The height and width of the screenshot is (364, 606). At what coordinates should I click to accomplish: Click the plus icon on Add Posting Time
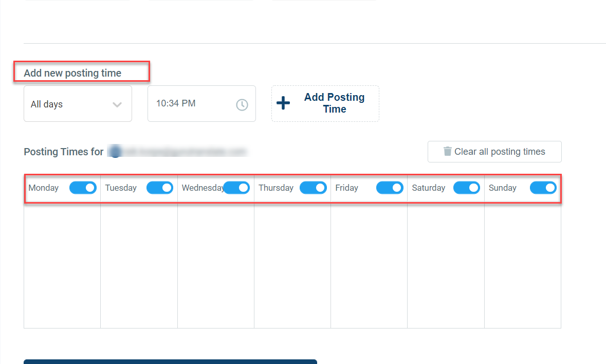(283, 103)
